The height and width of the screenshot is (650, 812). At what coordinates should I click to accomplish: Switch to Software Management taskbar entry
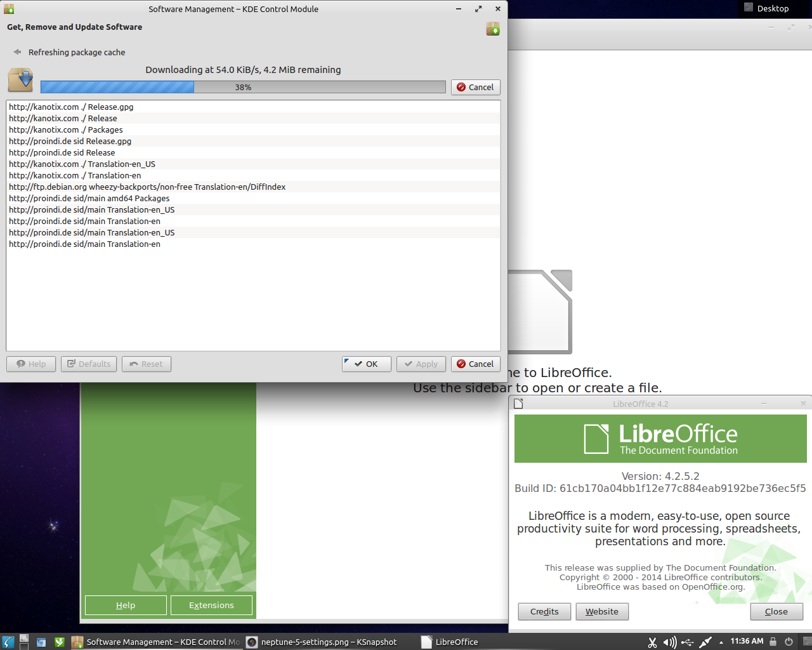[155, 642]
